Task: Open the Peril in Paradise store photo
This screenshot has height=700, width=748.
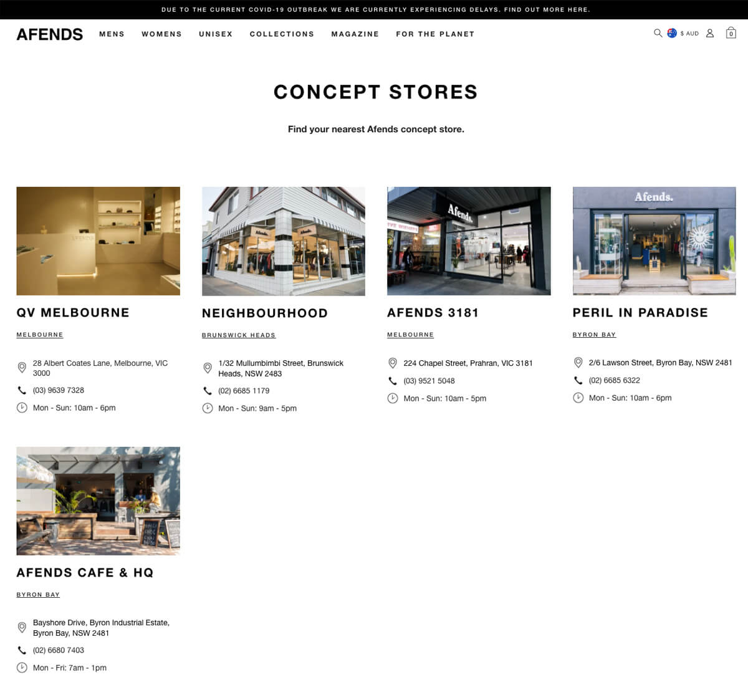Action: pyautogui.click(x=654, y=241)
